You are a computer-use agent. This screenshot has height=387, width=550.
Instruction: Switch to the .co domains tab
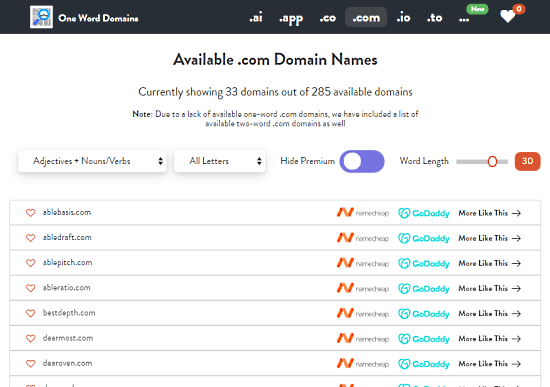click(x=328, y=18)
